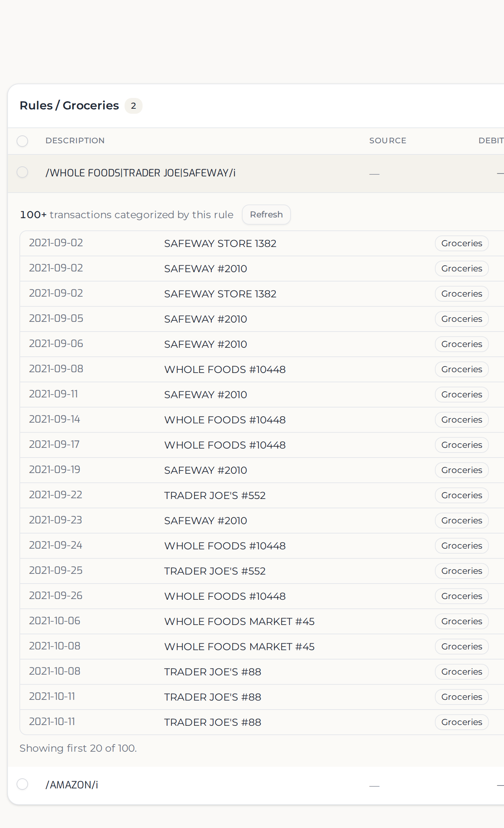Viewport: 504px width, 828px height.
Task: Click the '100+ transactions categorized by this rule' text
Action: [x=127, y=215]
